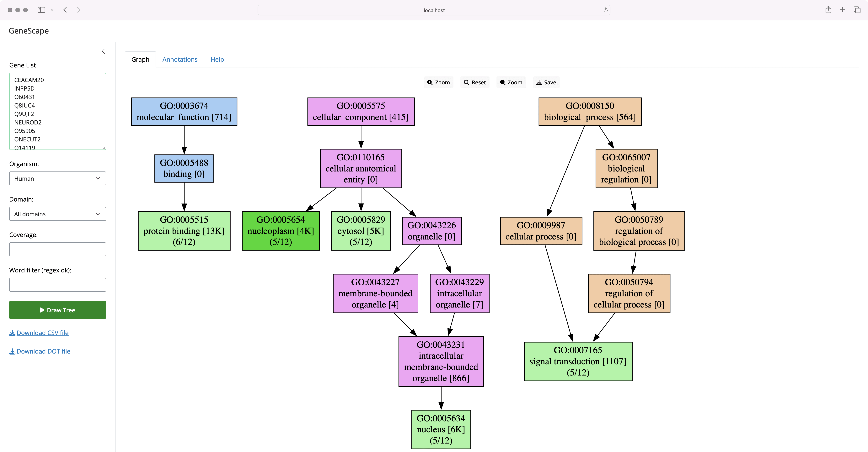The image size is (868, 452).
Task: Click download icon beside Download DOT file
Action: (x=12, y=351)
